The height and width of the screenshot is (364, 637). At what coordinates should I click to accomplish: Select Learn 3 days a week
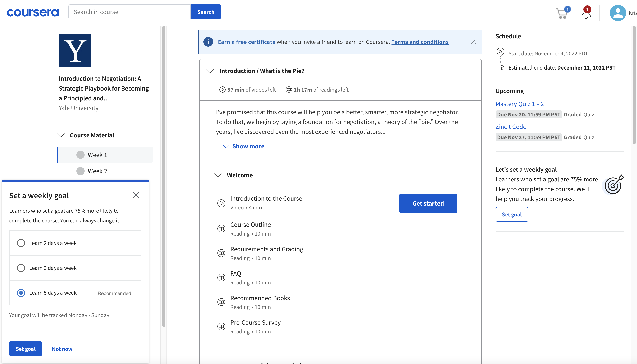(21, 268)
